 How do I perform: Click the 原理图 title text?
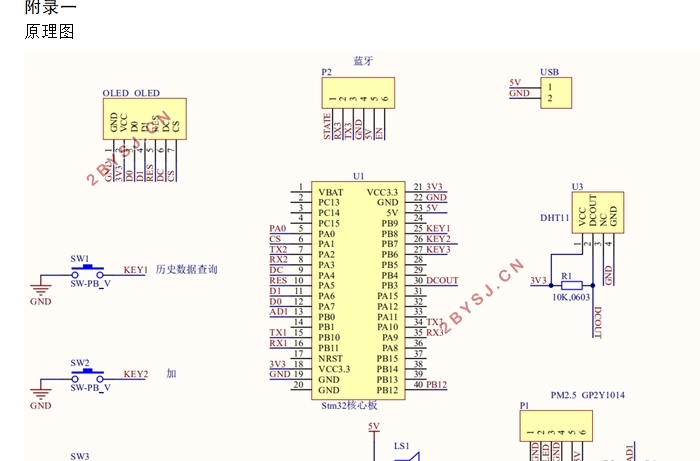coord(50,32)
